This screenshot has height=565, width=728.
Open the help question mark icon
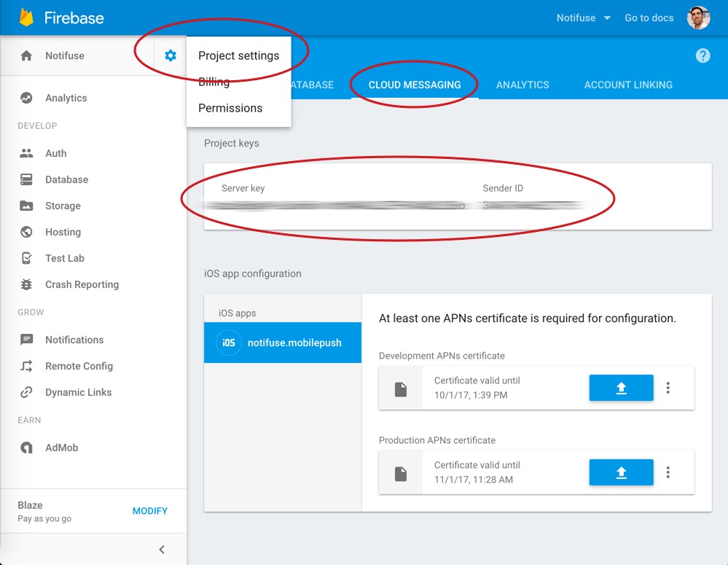tap(702, 55)
